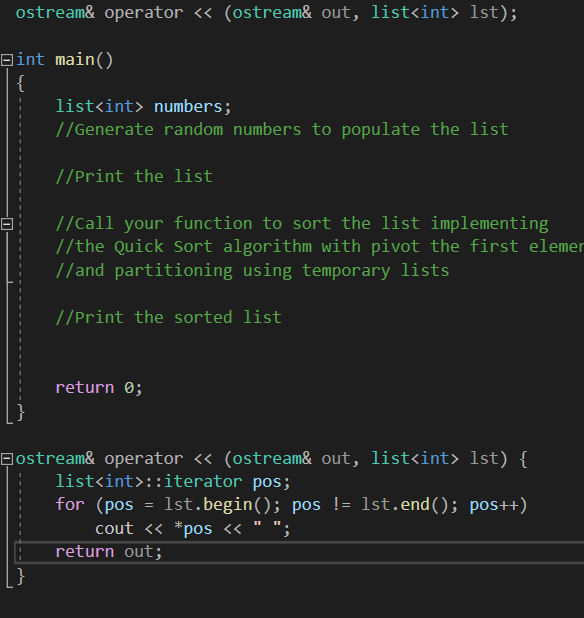Click the 'main()' function name

point(84,60)
